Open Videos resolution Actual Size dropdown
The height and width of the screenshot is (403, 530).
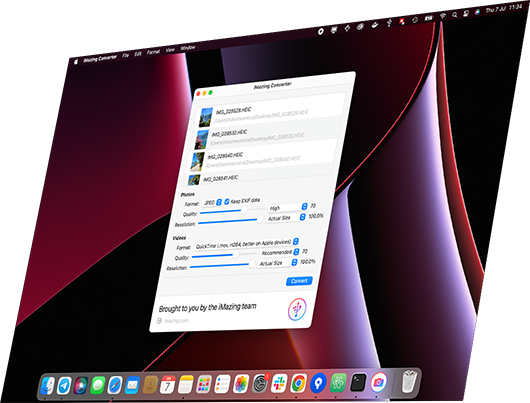pos(278,263)
